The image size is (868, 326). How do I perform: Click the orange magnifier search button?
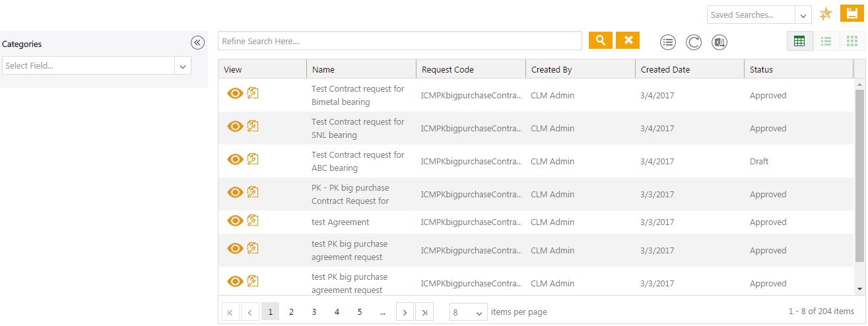coord(600,40)
